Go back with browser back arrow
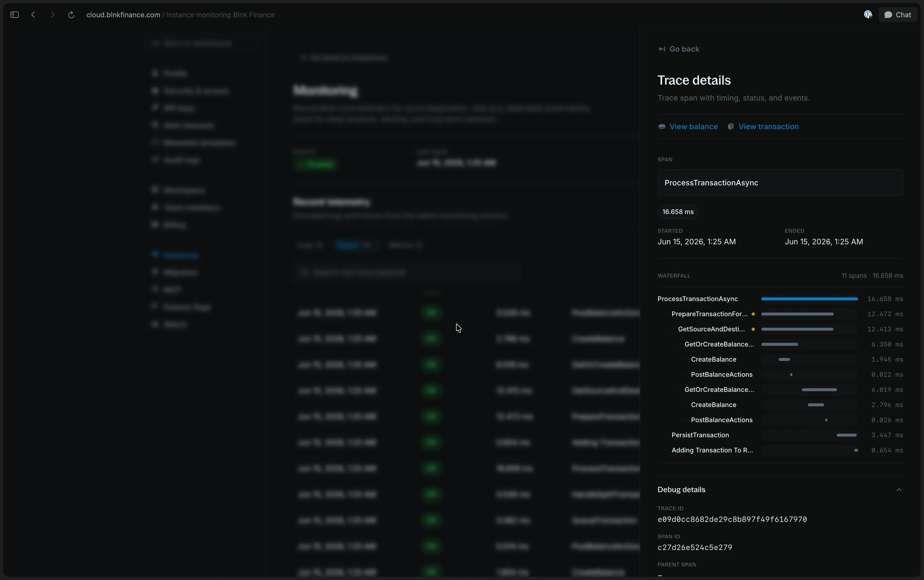The image size is (924, 580). click(33, 15)
